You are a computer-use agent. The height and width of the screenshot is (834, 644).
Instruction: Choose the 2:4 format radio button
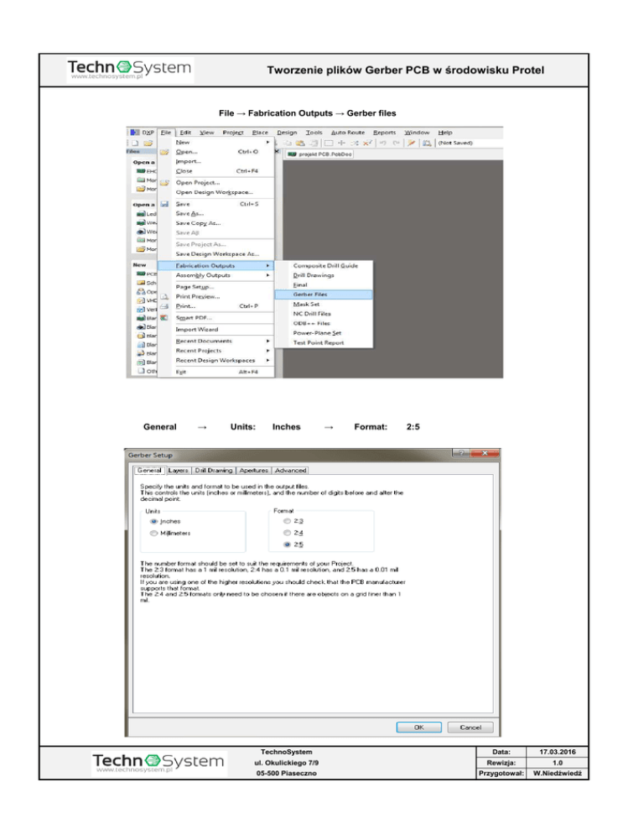point(288,532)
